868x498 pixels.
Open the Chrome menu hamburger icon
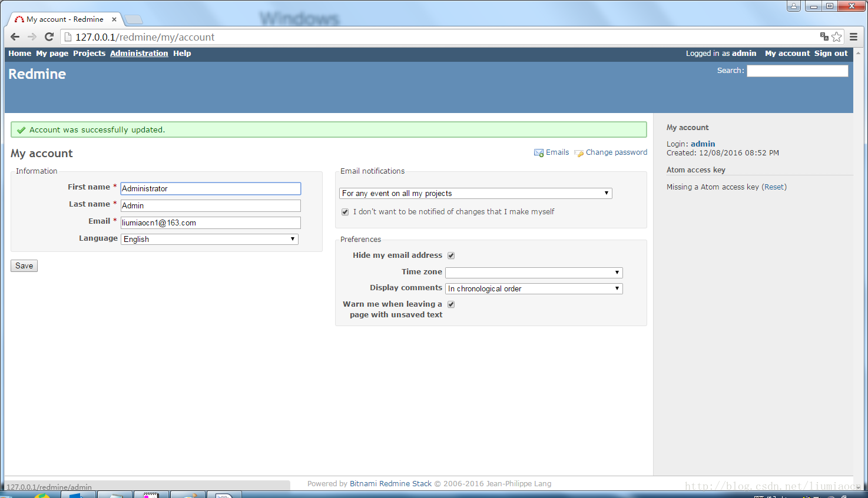[853, 36]
